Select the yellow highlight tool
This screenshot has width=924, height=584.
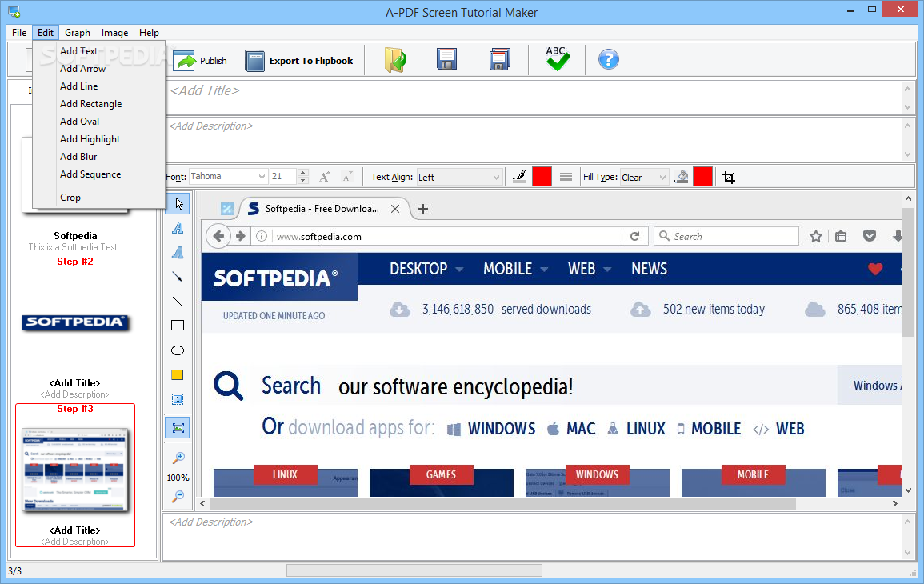178,374
